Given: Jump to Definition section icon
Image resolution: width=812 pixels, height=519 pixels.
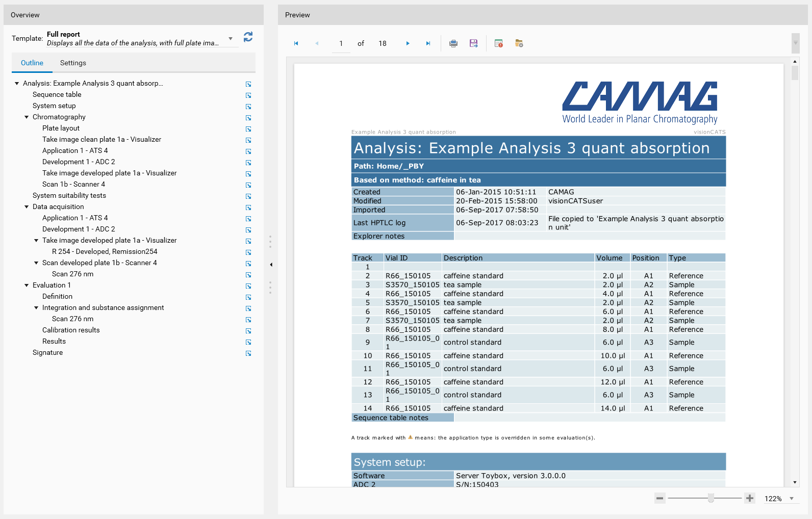Looking at the screenshot, I should [248, 297].
